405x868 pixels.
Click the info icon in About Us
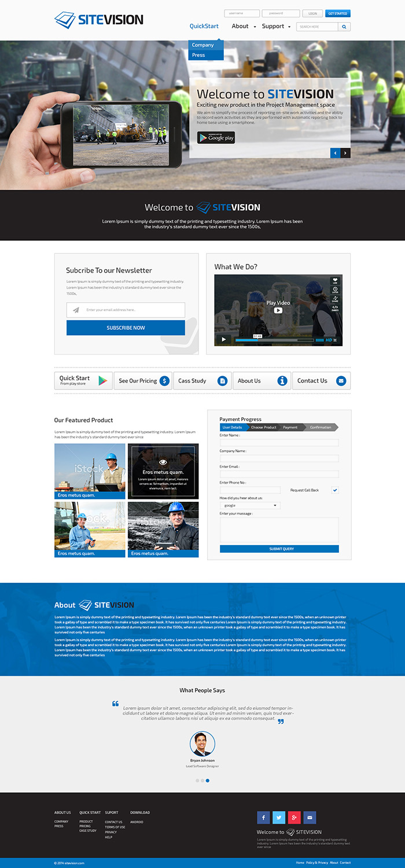[282, 381]
